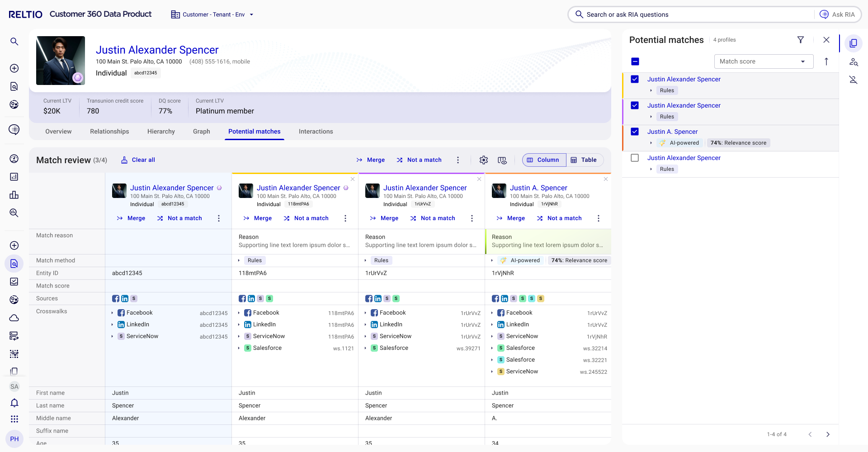
Task: Open the Match score sort dropdown
Action: pos(764,61)
